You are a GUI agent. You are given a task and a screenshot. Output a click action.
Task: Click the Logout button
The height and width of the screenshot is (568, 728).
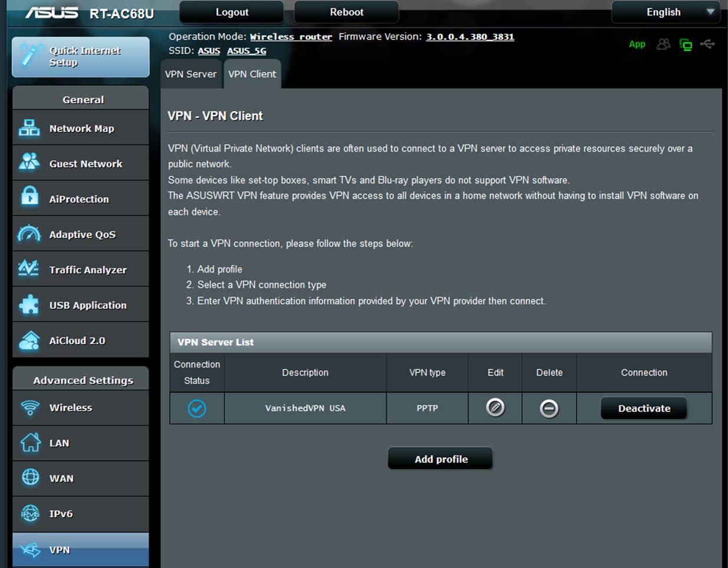pyautogui.click(x=232, y=12)
